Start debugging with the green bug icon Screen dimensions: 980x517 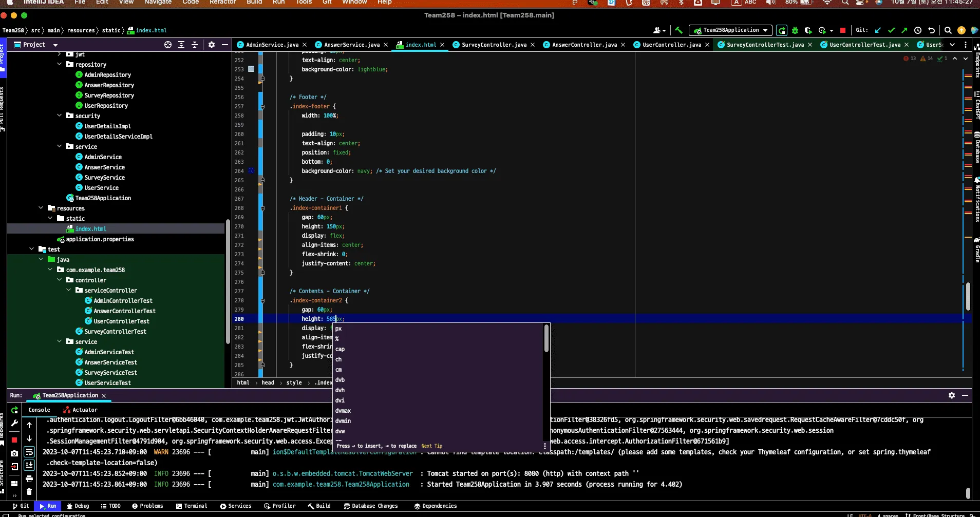(795, 30)
